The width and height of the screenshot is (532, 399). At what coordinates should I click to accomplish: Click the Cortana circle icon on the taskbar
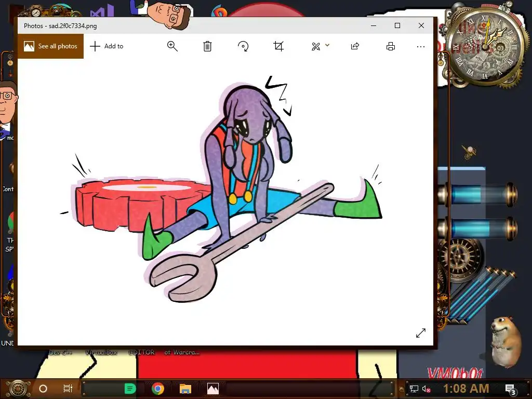pos(43,389)
